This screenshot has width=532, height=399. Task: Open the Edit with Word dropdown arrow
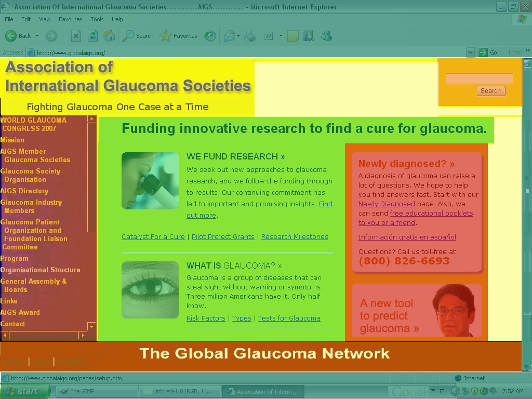click(x=281, y=36)
